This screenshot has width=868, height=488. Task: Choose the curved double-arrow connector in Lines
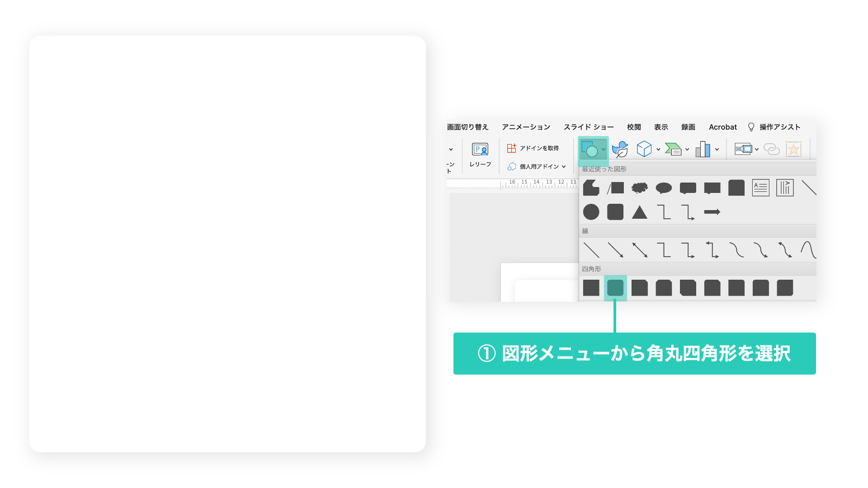click(x=785, y=250)
